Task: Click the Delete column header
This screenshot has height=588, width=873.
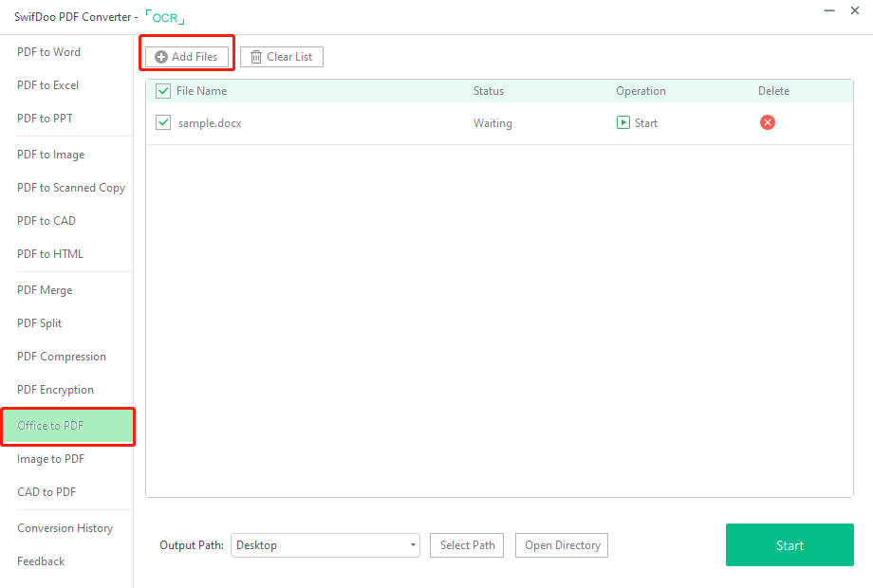Action: click(x=774, y=91)
